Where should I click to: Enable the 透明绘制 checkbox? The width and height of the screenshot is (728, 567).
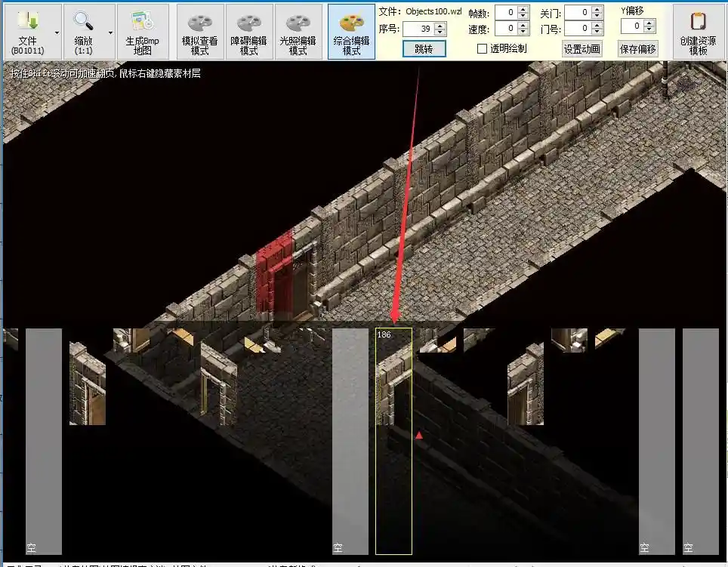point(483,49)
